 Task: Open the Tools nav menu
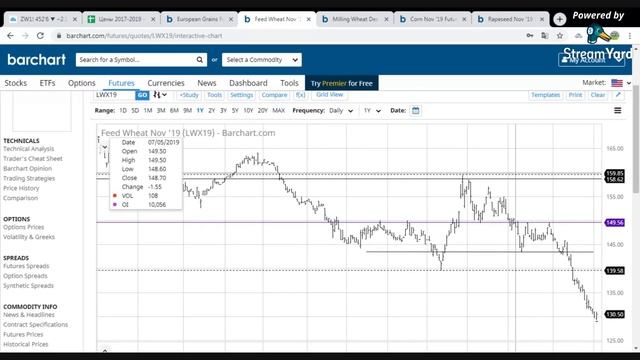289,83
